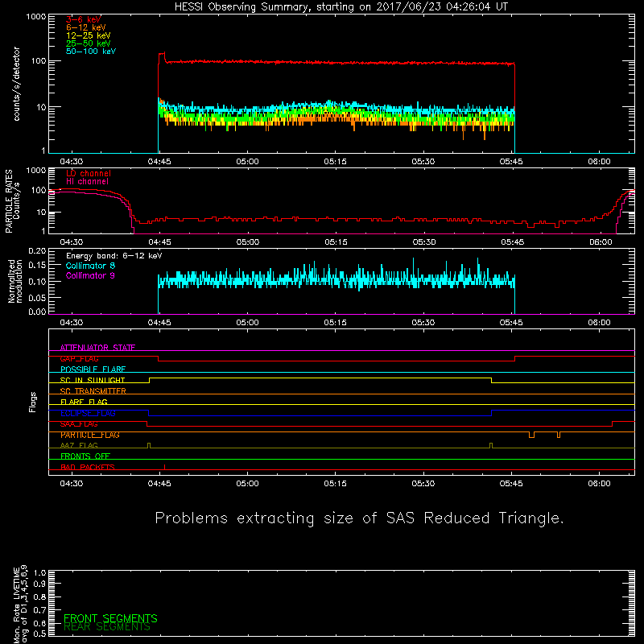Click the 05:00 tick under the flags plot
This screenshot has height=644, width=644.
(x=248, y=484)
